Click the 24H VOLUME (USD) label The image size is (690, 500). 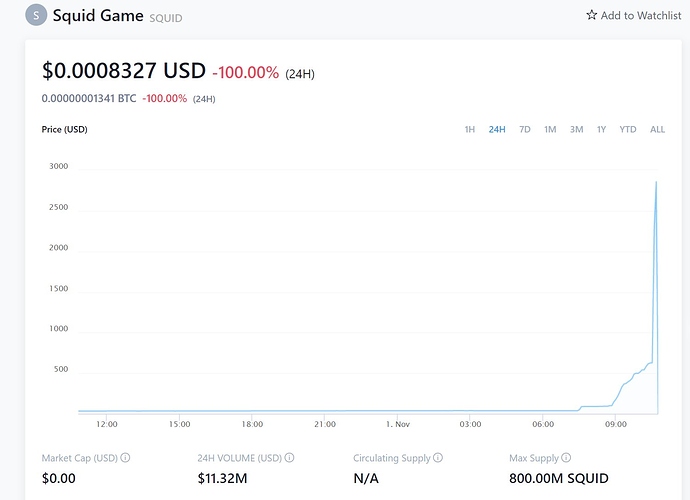point(239,458)
